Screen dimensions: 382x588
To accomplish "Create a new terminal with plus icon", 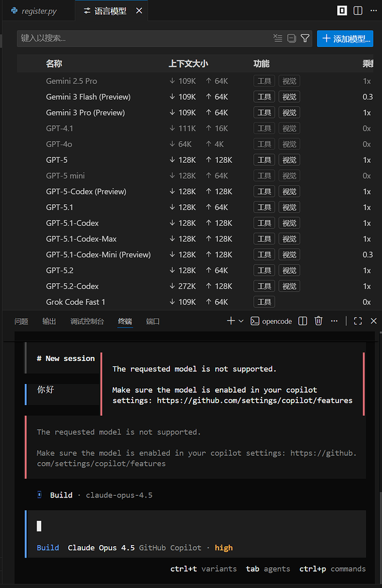I will pyautogui.click(x=231, y=321).
